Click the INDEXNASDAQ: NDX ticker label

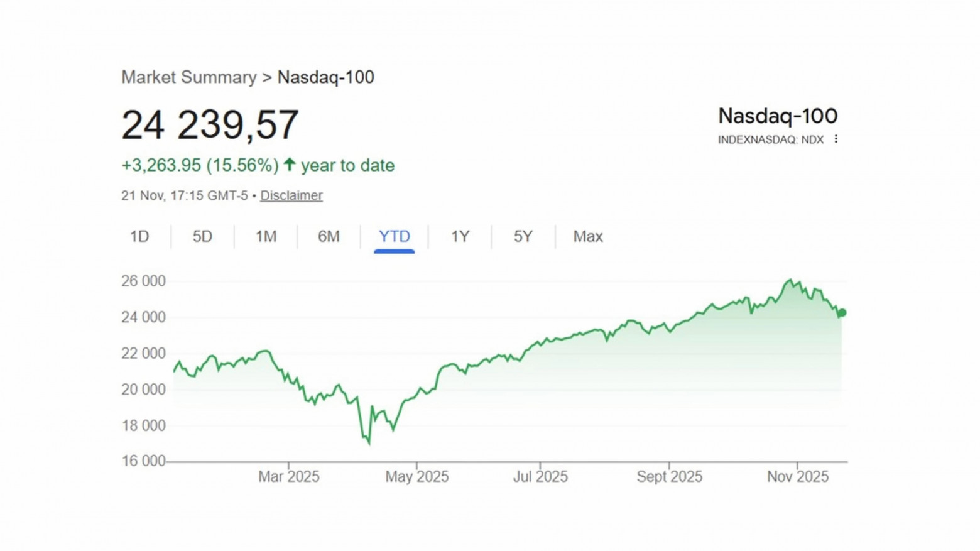tap(770, 139)
